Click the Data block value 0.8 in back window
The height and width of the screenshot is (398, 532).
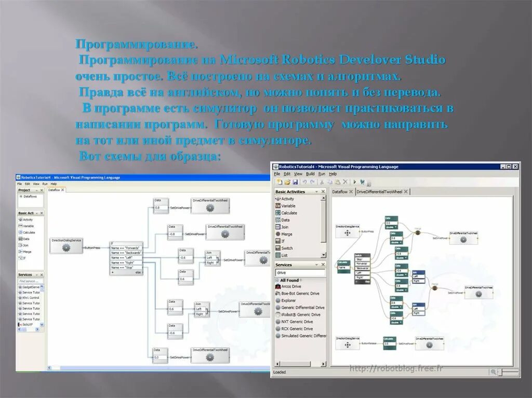point(161,208)
